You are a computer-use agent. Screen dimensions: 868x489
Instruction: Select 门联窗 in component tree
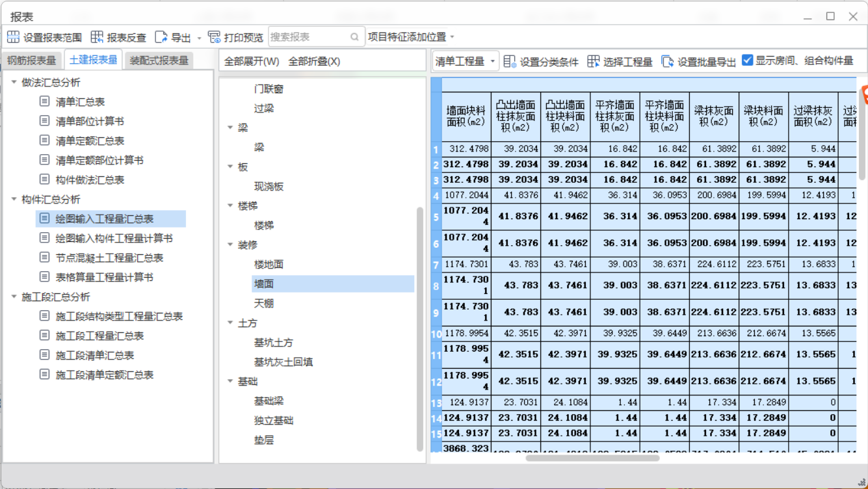(x=269, y=88)
